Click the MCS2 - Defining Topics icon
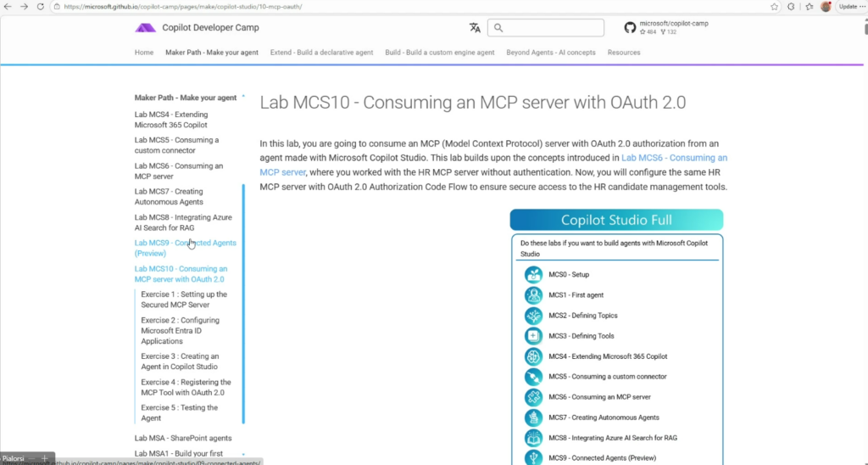Screen dimensions: 868x465 pyautogui.click(x=534, y=316)
